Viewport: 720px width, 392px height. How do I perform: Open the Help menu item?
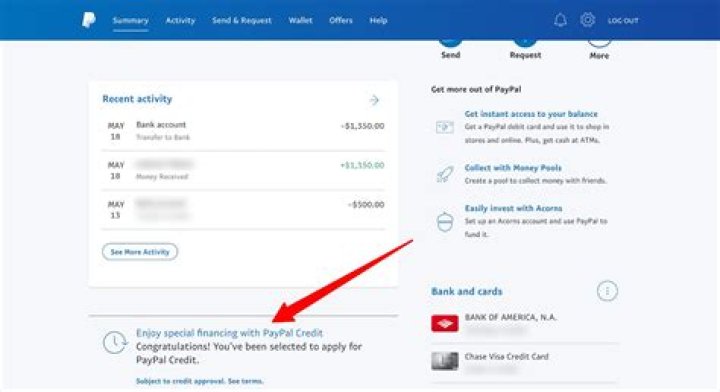pos(378,20)
